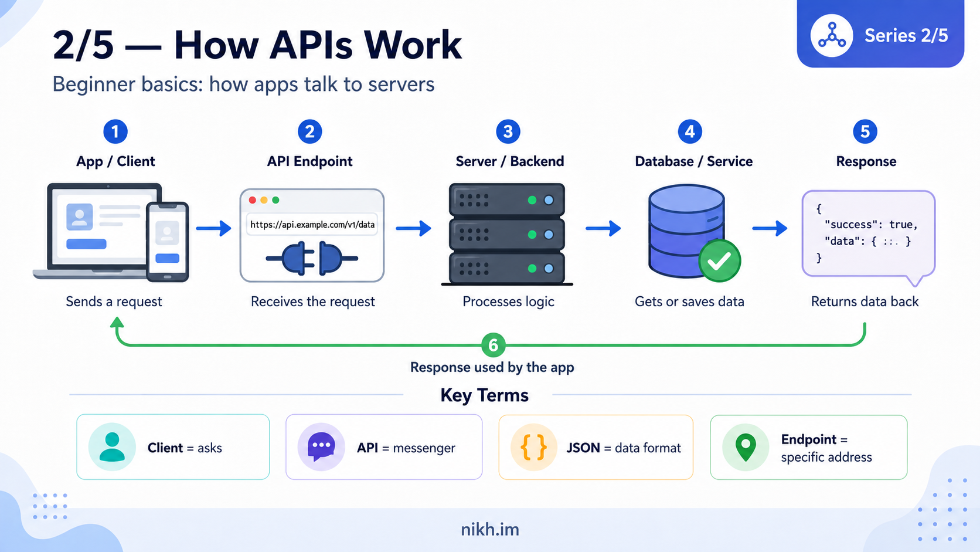This screenshot has width=980, height=552.
Task: Click the "Server / Backend" heading
Action: click(x=510, y=161)
